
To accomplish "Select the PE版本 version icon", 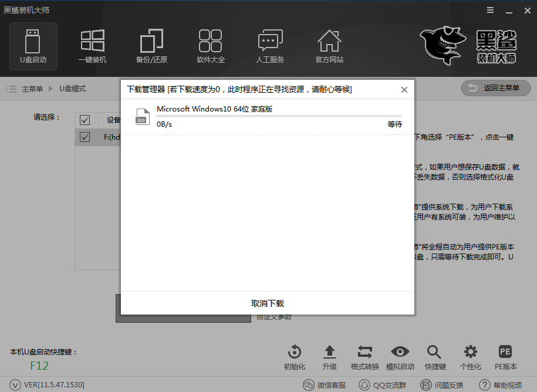I will (x=505, y=357).
